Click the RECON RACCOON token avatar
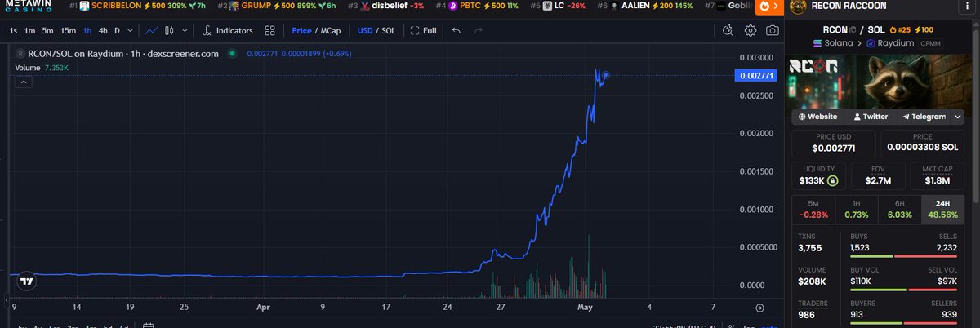 click(799, 7)
